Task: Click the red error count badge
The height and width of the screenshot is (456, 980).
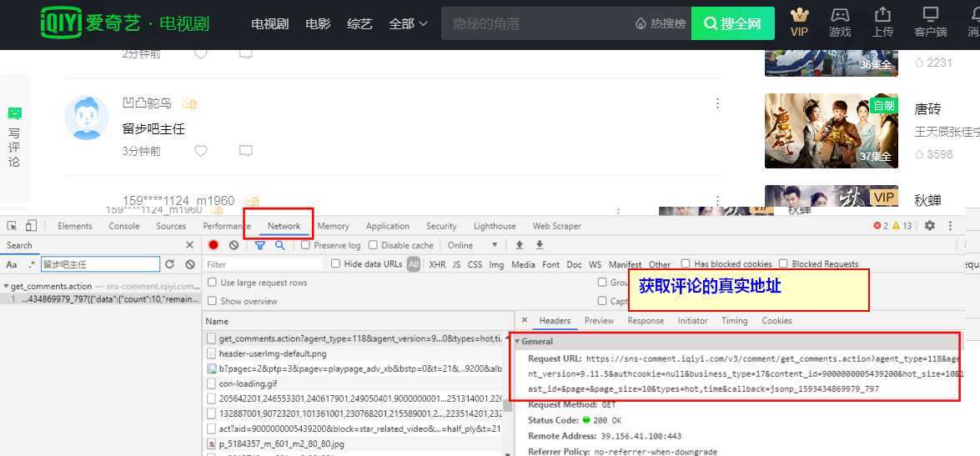Action: (x=882, y=226)
